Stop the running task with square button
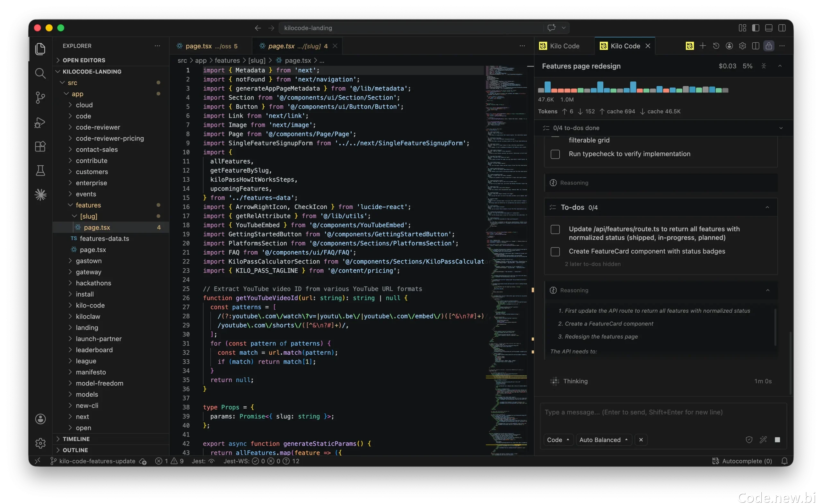This screenshot has width=822, height=504. 777,439
